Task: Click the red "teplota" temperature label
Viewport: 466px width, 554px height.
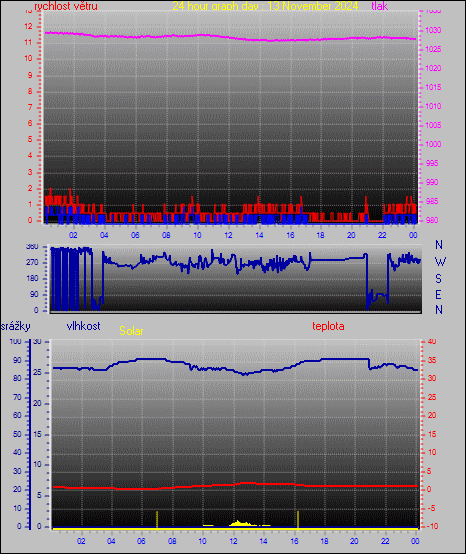Action: (x=328, y=326)
